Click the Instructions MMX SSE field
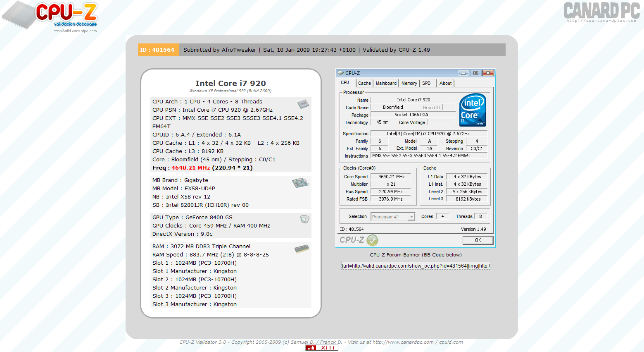The height and width of the screenshot is (352, 644). [x=429, y=156]
